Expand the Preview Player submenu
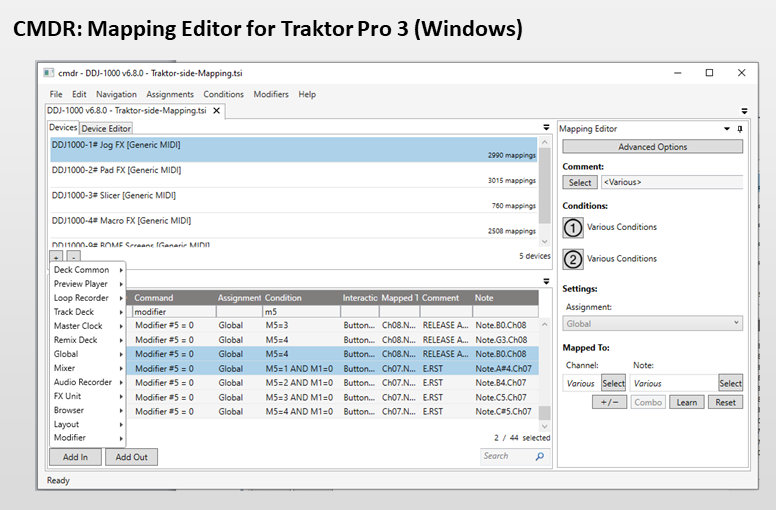Screen dimensions: 776x510 pos(88,284)
